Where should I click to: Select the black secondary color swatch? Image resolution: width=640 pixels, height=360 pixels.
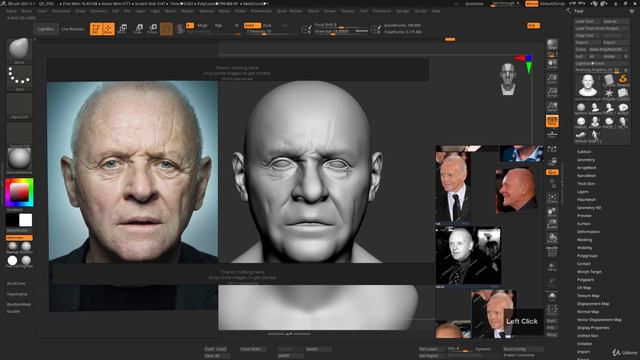pyautogui.click(x=12, y=220)
